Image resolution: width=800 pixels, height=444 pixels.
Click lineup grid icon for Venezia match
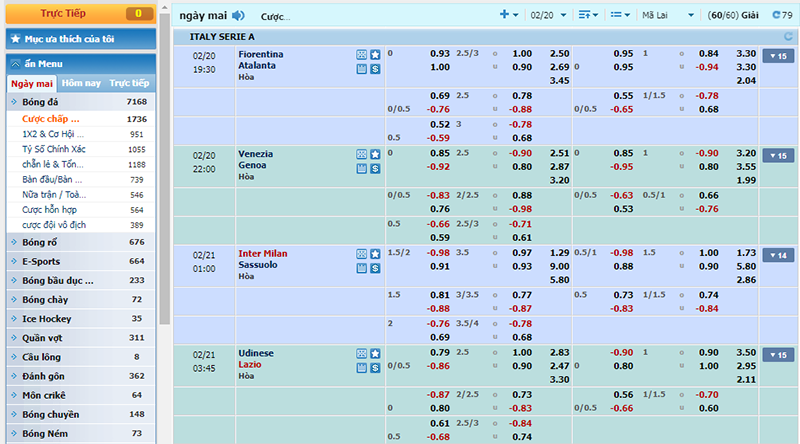coord(361,154)
